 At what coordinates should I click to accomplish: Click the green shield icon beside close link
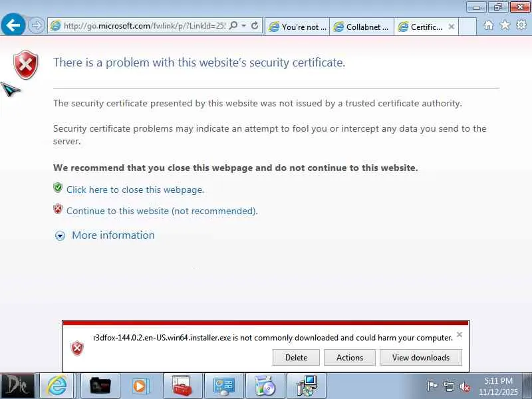coord(58,188)
